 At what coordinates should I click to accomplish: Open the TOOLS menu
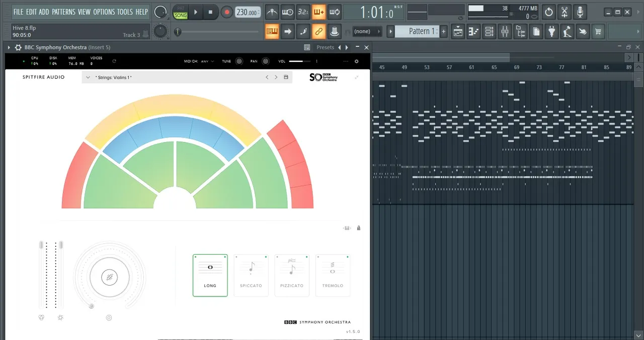(125, 12)
